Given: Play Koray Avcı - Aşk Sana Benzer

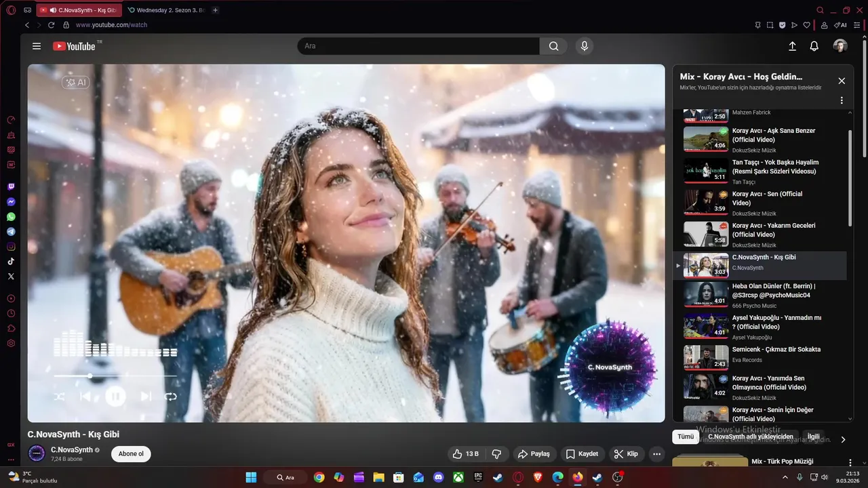Looking at the screenshot, I should coord(759,139).
